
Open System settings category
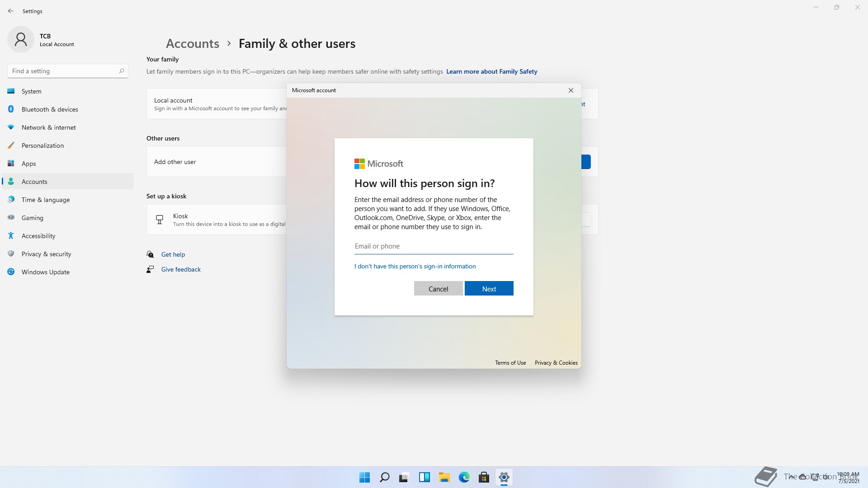68,91
